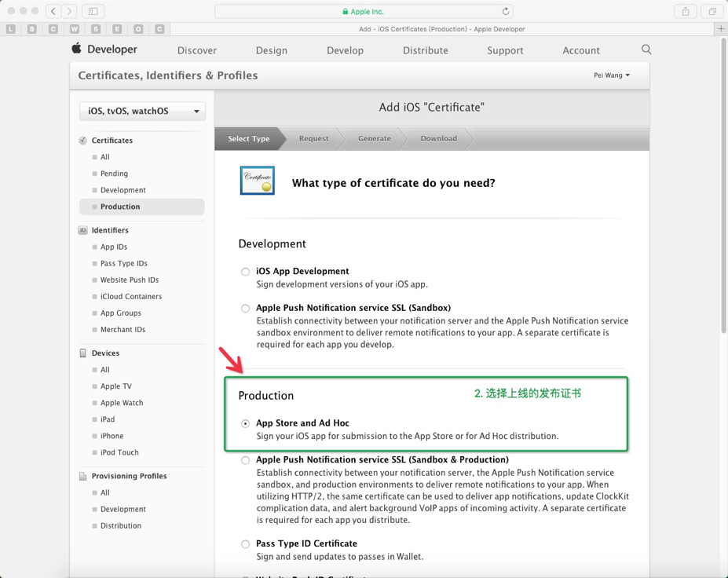Select App Store and Ad Hoc radio button

pyautogui.click(x=245, y=423)
